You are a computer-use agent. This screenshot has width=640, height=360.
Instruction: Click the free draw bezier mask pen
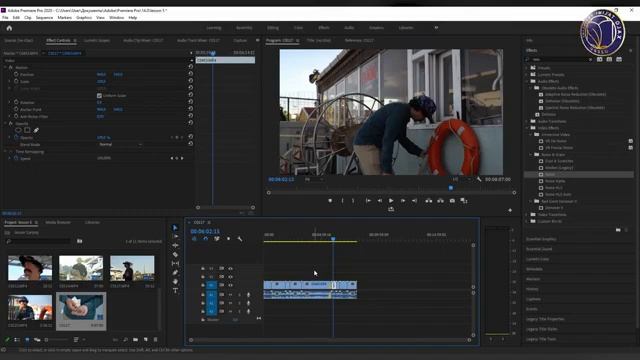[36, 130]
